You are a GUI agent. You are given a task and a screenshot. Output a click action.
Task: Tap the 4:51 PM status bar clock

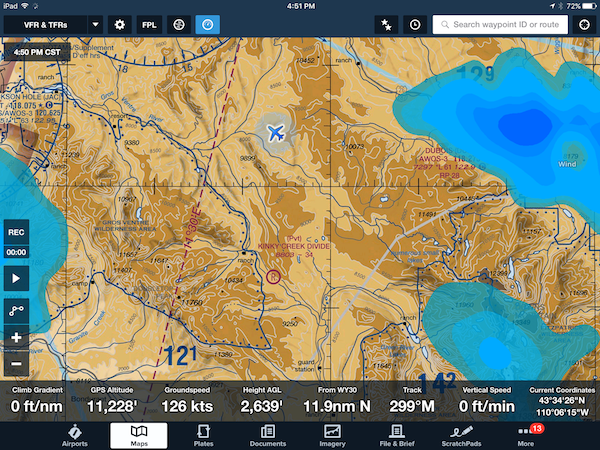301,6
